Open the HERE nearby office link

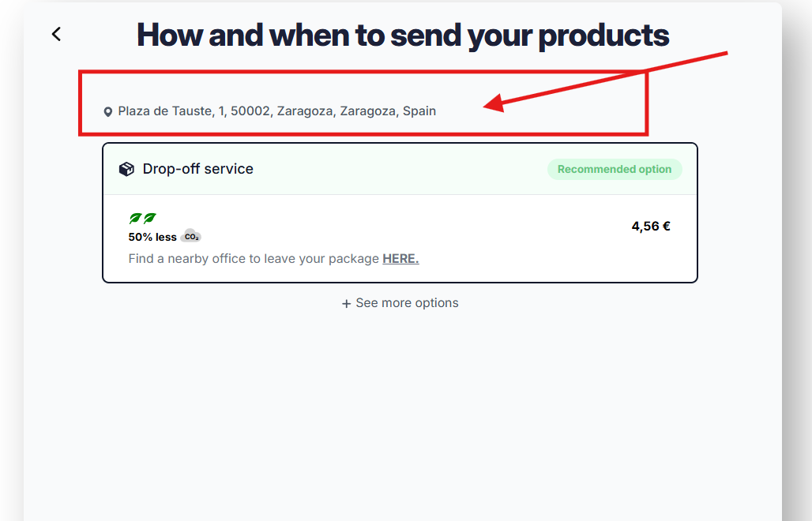click(x=400, y=259)
